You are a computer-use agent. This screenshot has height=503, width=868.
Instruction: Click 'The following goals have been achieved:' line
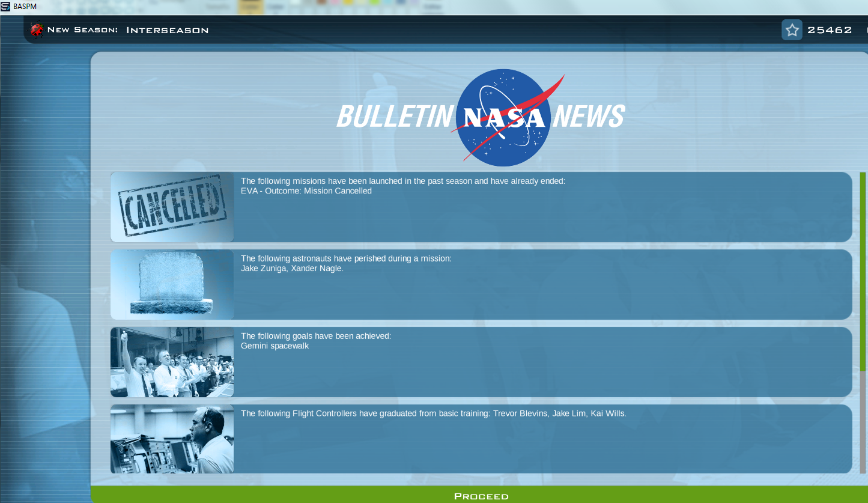[x=316, y=336]
